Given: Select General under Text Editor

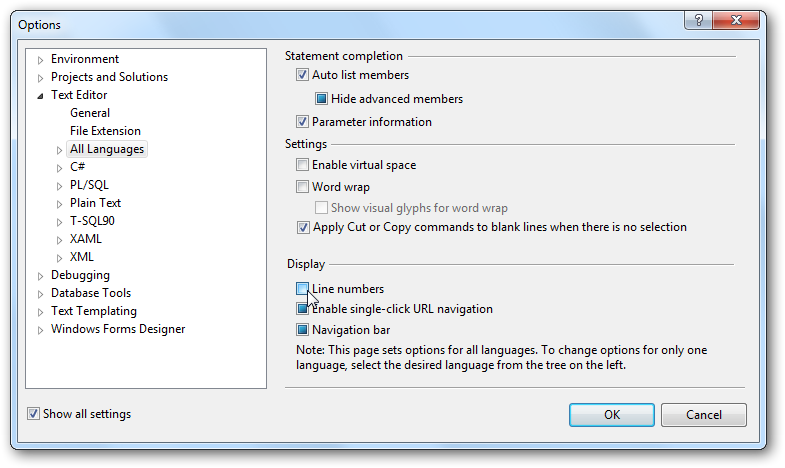Looking at the screenshot, I should 90,113.
